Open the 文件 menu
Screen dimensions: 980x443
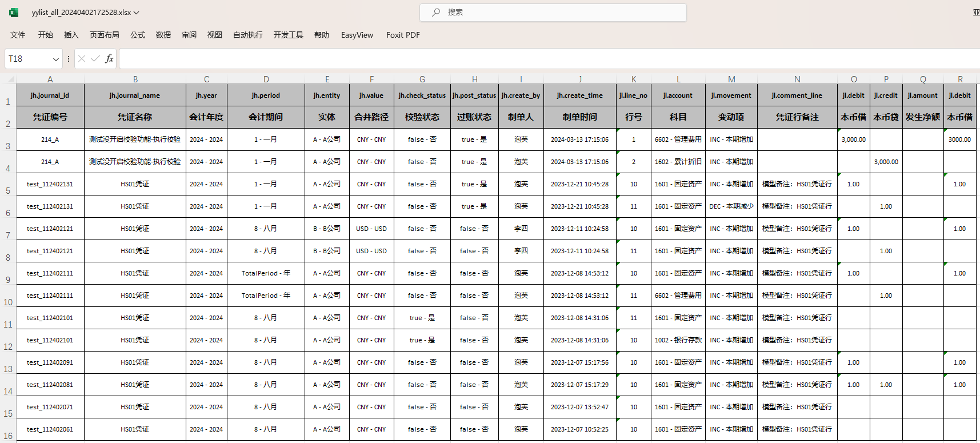(18, 35)
